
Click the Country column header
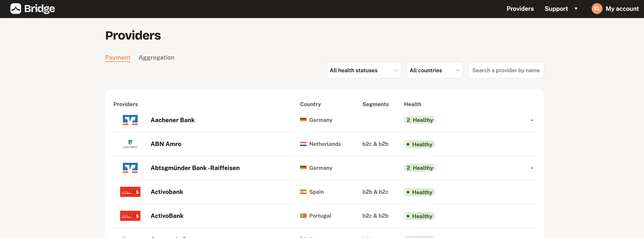(x=310, y=104)
